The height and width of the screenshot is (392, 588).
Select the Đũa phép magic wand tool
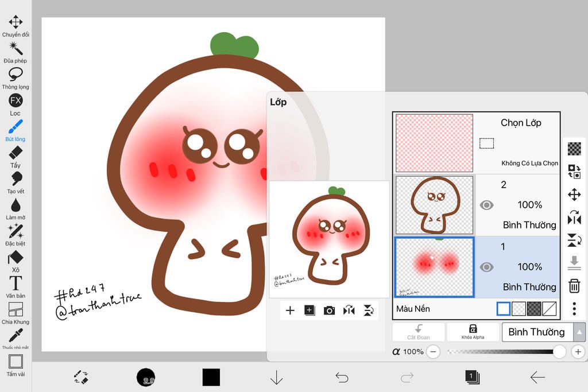[x=16, y=52]
